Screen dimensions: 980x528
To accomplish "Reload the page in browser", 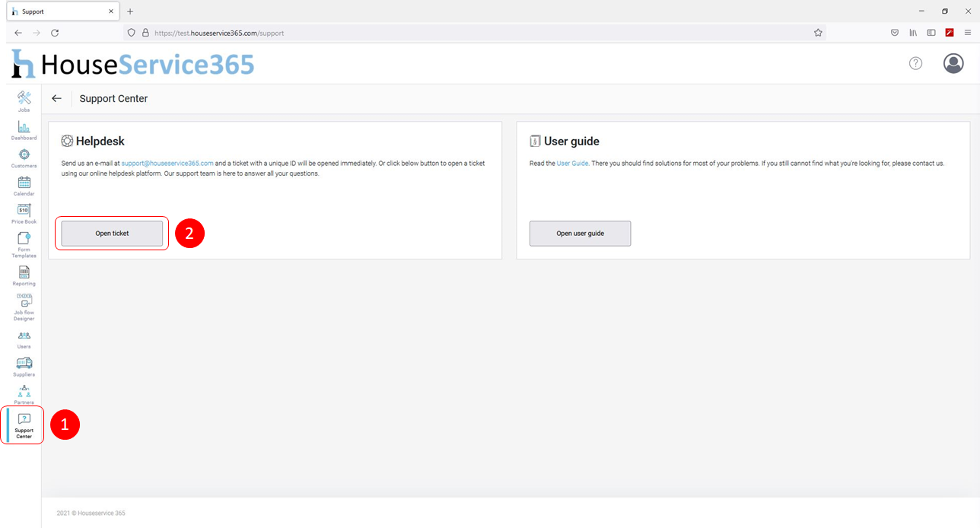I will point(55,33).
